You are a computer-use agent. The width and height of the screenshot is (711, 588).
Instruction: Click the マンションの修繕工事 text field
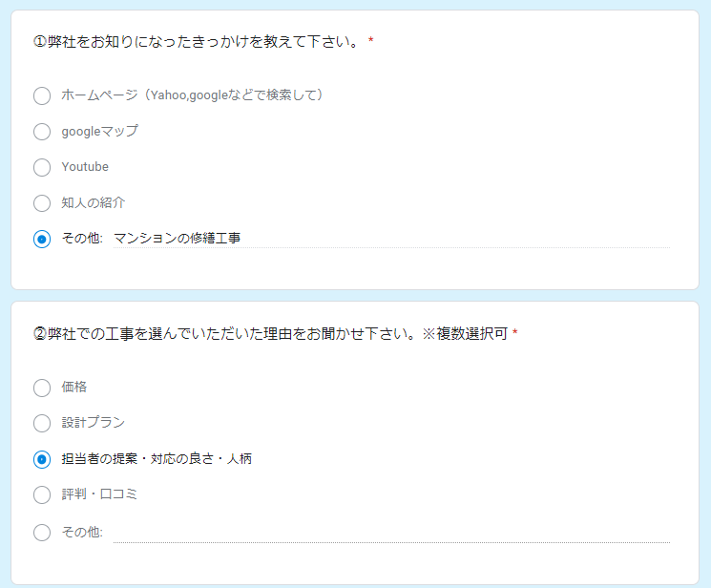point(391,239)
